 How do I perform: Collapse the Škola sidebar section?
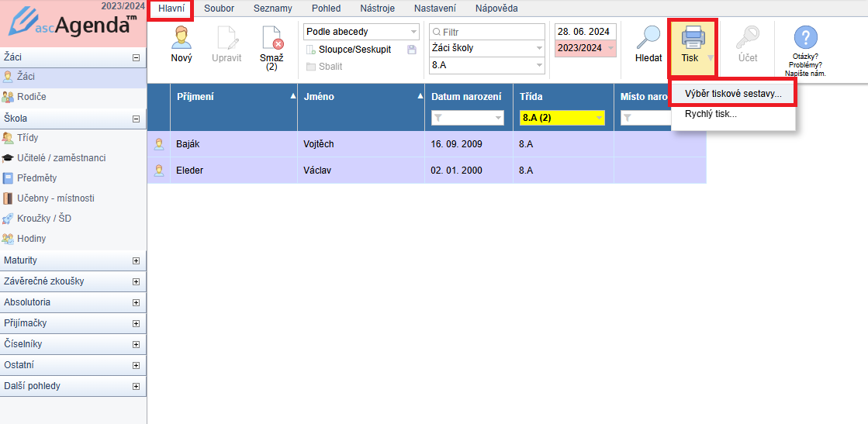[136, 119]
